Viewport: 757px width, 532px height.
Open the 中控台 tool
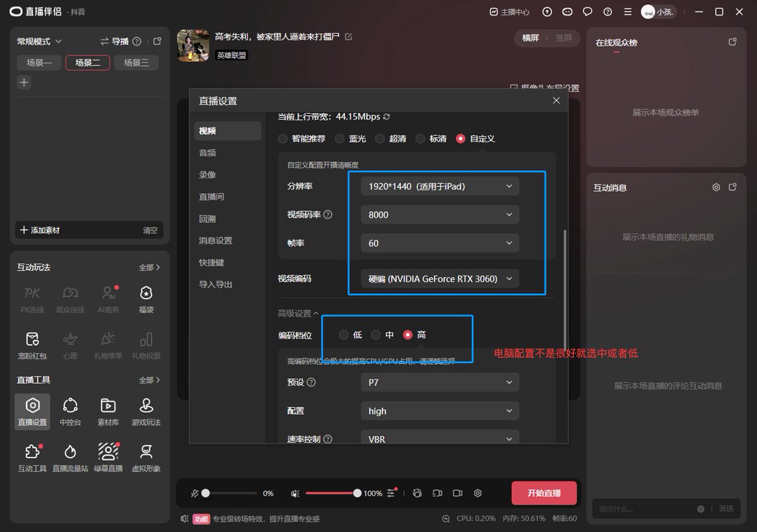click(70, 412)
